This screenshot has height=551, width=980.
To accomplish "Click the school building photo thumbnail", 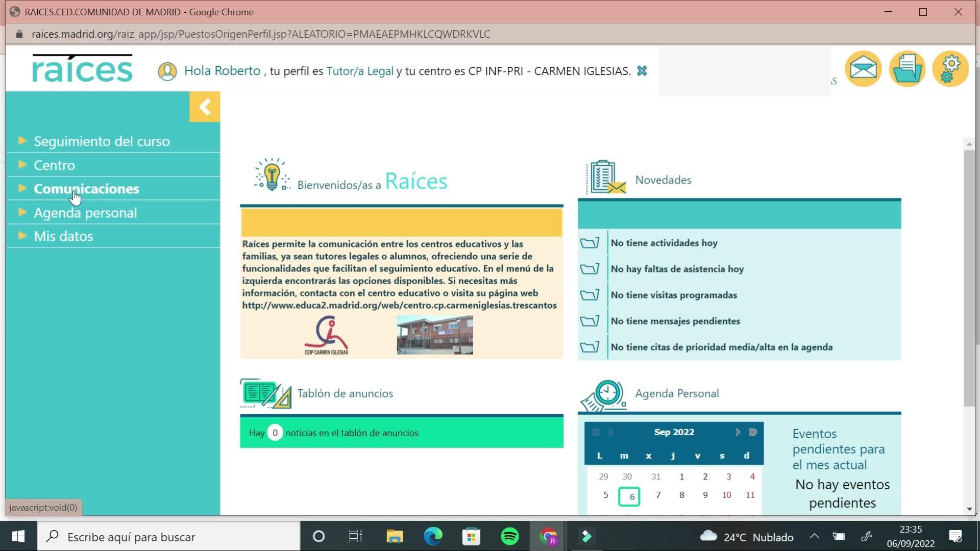I will click(435, 335).
